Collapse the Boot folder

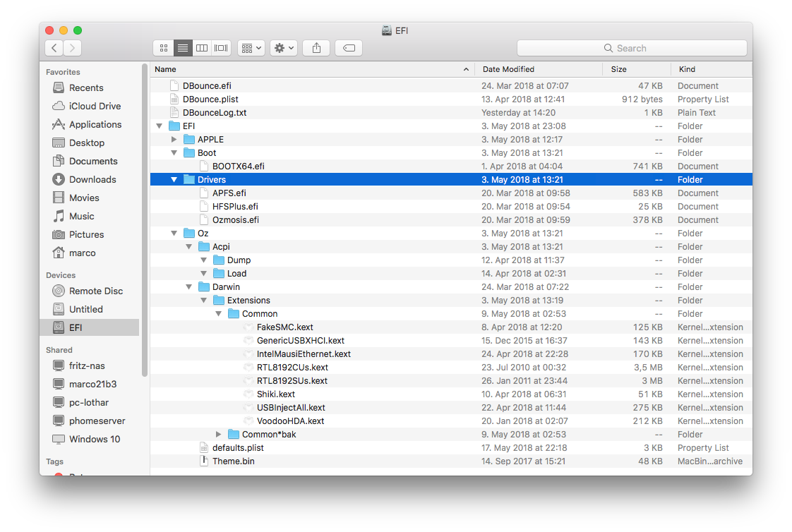(174, 153)
